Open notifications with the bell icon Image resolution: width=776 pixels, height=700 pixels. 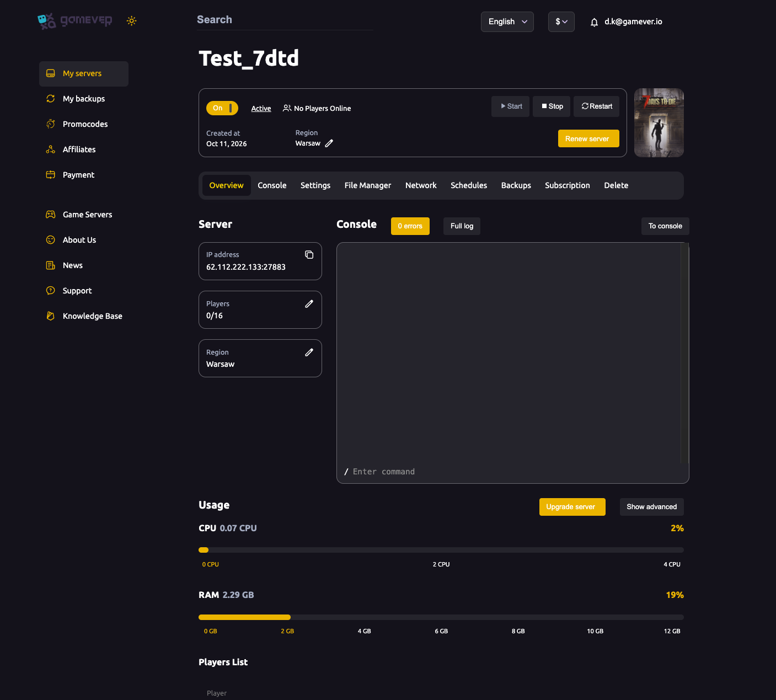[x=594, y=22]
